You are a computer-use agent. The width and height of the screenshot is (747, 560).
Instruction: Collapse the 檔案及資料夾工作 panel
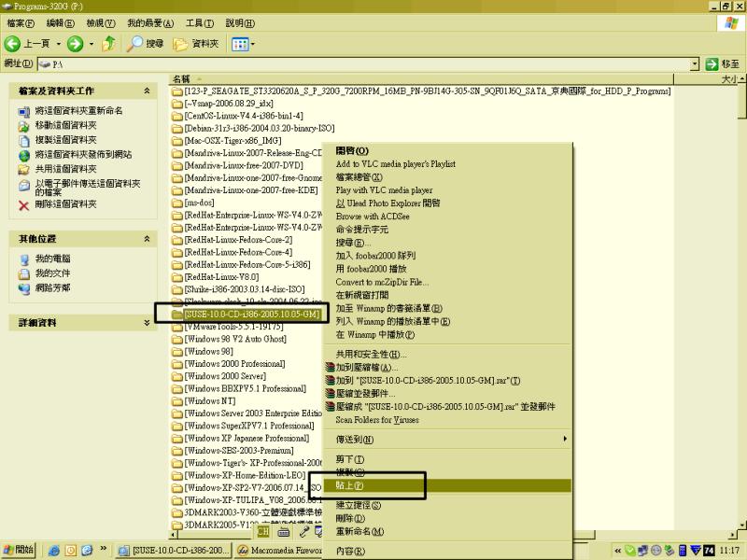(x=147, y=91)
